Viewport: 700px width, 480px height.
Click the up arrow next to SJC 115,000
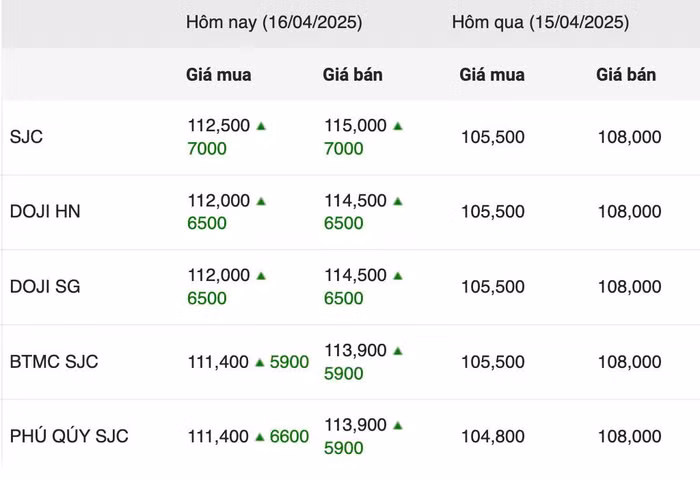pos(398,126)
